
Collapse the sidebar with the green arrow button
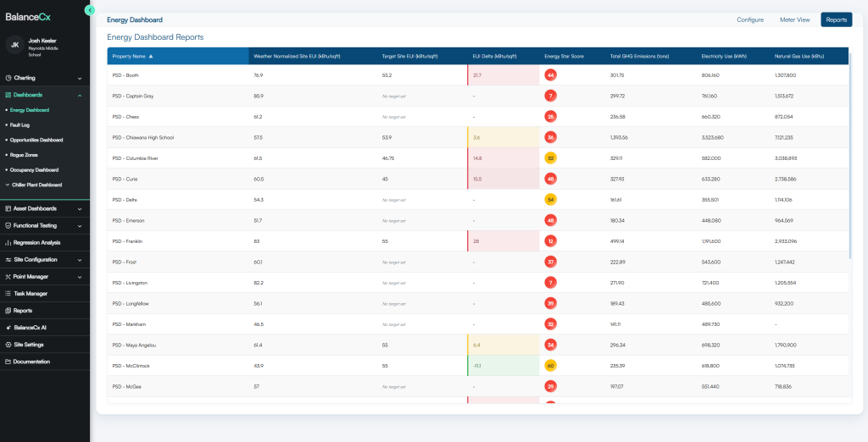coord(90,10)
